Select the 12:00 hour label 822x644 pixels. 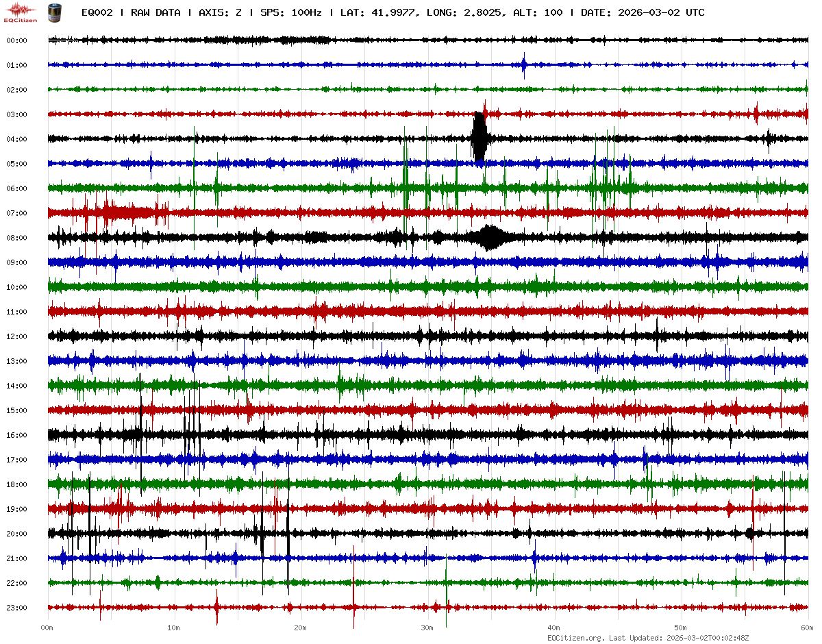point(16,336)
